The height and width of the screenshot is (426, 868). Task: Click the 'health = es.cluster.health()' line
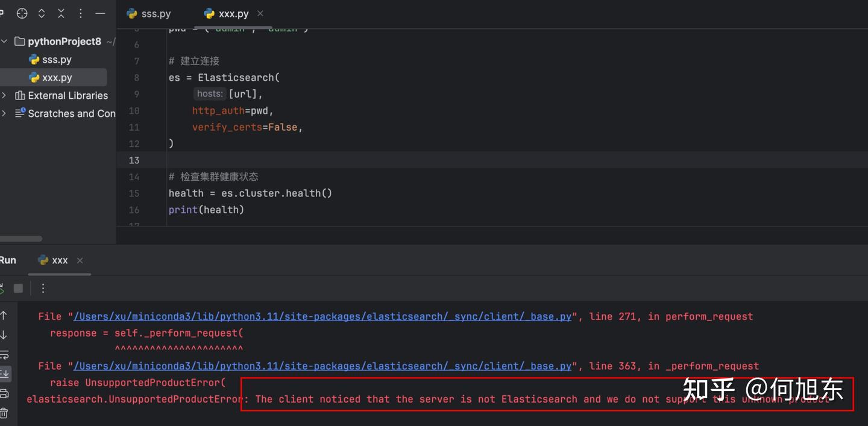250,193
